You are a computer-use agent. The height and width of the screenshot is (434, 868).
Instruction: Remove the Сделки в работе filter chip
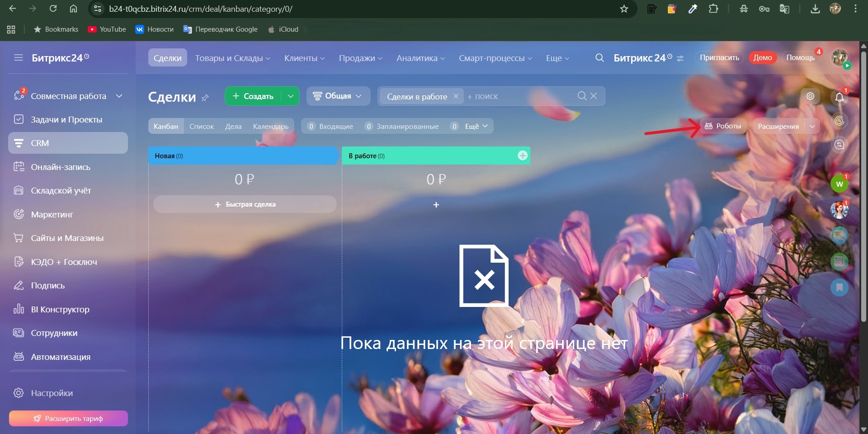[x=456, y=96]
